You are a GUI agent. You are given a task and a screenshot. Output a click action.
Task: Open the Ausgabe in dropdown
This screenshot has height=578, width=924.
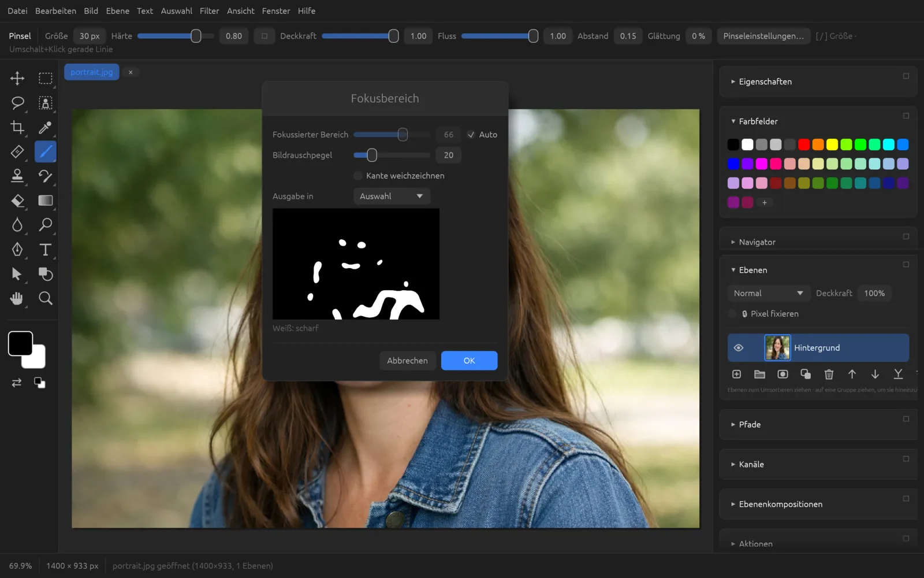tap(392, 197)
